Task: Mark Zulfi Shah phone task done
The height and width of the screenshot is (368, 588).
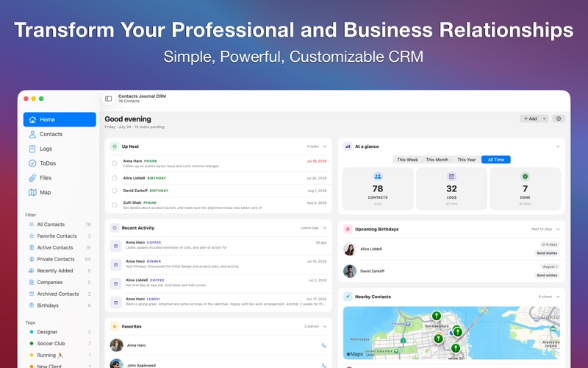Action: coord(115,205)
